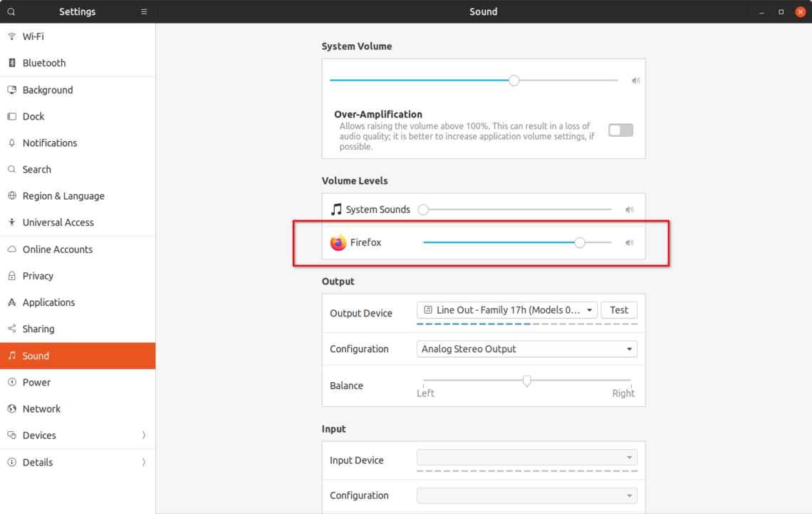Click the Sound music note sidebar icon
The height and width of the screenshot is (514, 812).
pos(12,356)
